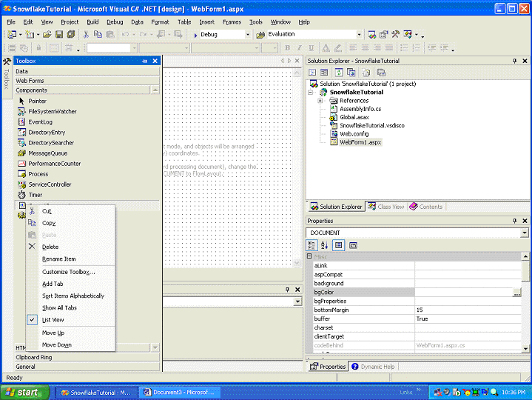Open the Clipboard Ring toolbox tab

(x=87, y=357)
